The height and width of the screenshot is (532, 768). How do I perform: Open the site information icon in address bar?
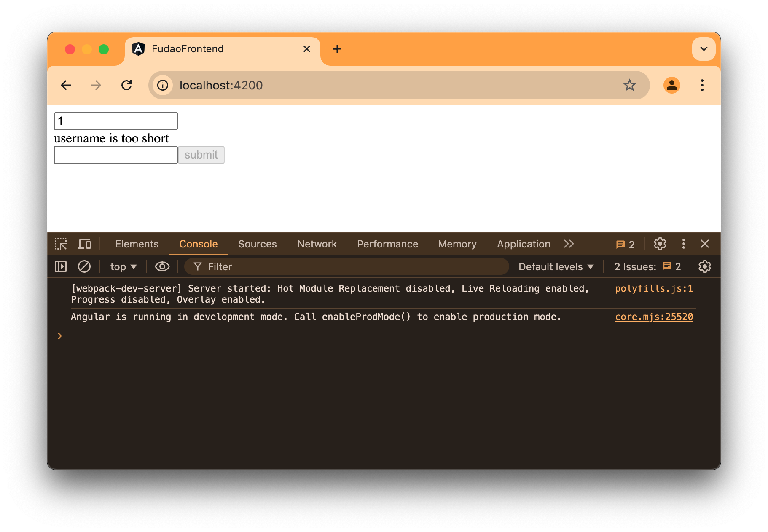point(163,85)
